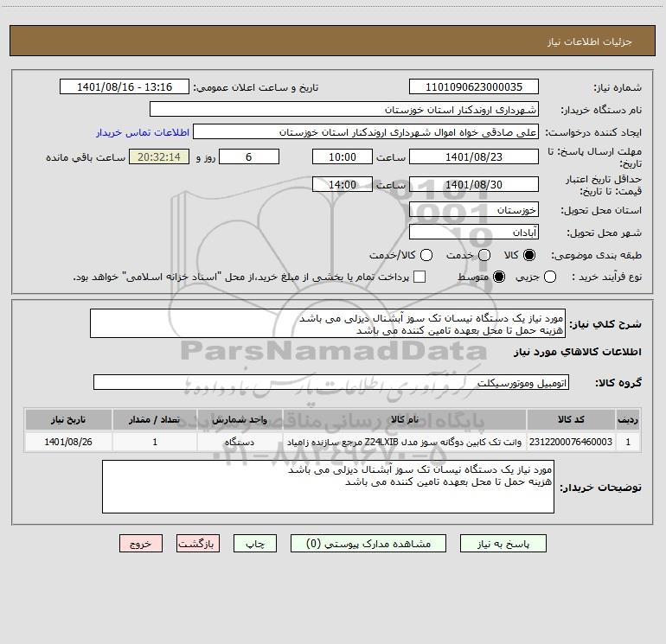Click the شرح کلی نیاز description box
666x644 pixels.
[x=328, y=323]
